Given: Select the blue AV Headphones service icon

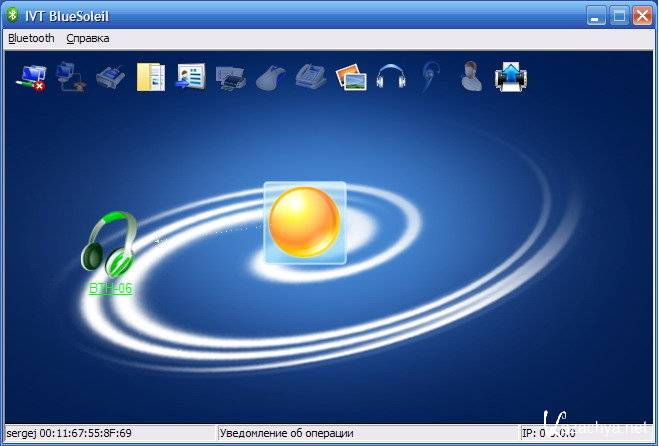Looking at the screenshot, I should tap(390, 77).
